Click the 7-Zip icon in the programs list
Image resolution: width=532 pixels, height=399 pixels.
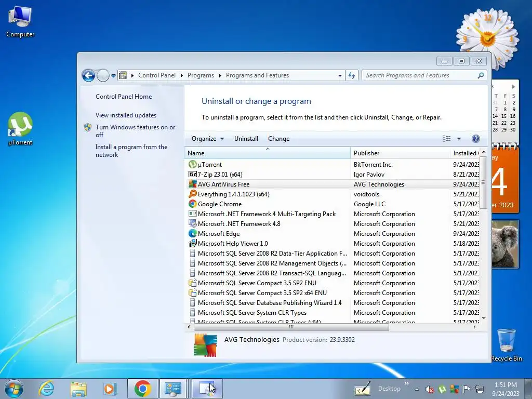(x=192, y=175)
